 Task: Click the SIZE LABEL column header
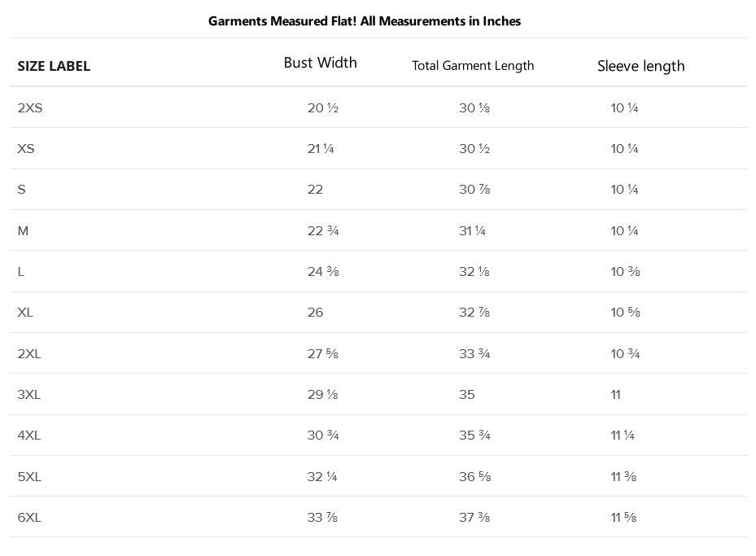54,66
